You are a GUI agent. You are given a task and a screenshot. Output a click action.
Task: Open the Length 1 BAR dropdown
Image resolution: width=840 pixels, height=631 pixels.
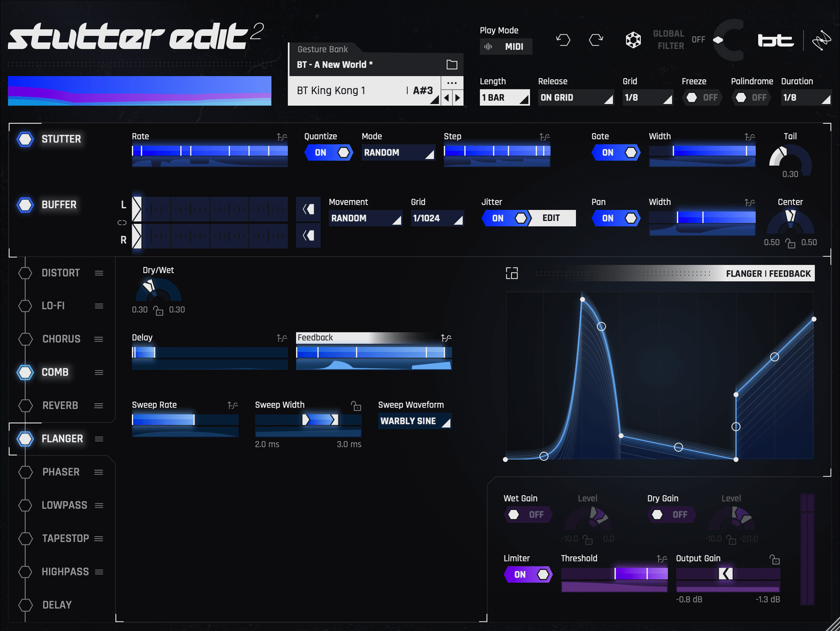504,98
